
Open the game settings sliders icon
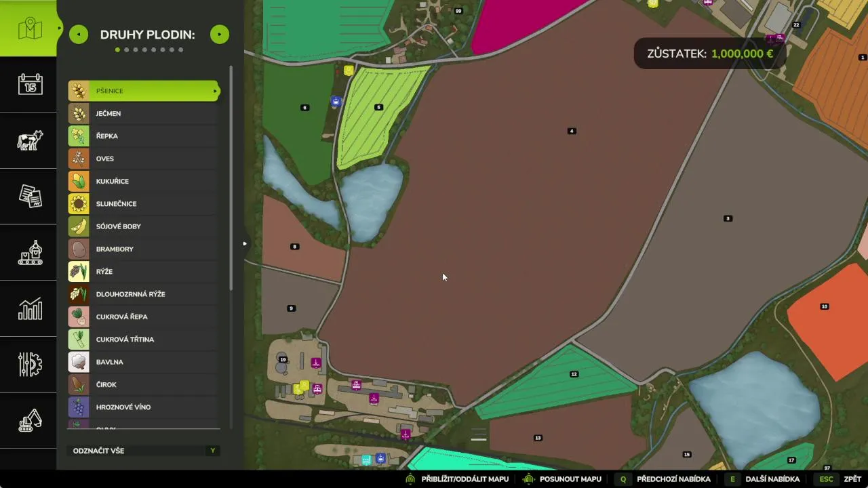pyautogui.click(x=30, y=364)
